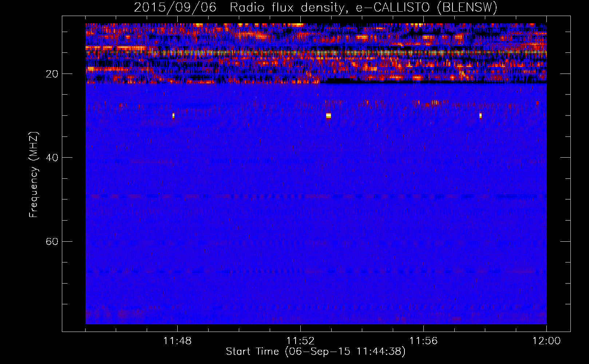Click the 40 frequency tick label
The image size is (589, 364).
coord(52,158)
